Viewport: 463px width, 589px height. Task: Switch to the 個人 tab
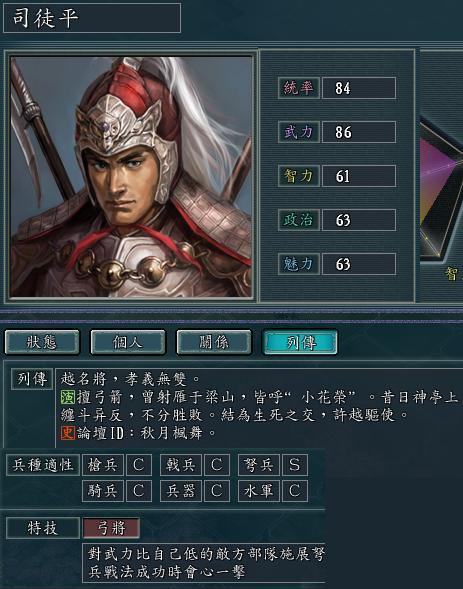pyautogui.click(x=128, y=342)
